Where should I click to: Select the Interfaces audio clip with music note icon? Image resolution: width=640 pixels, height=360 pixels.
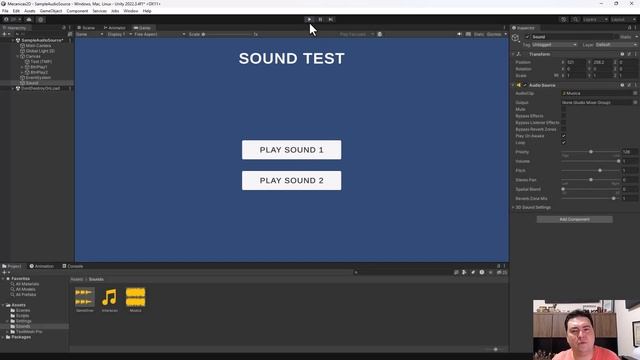click(109, 300)
